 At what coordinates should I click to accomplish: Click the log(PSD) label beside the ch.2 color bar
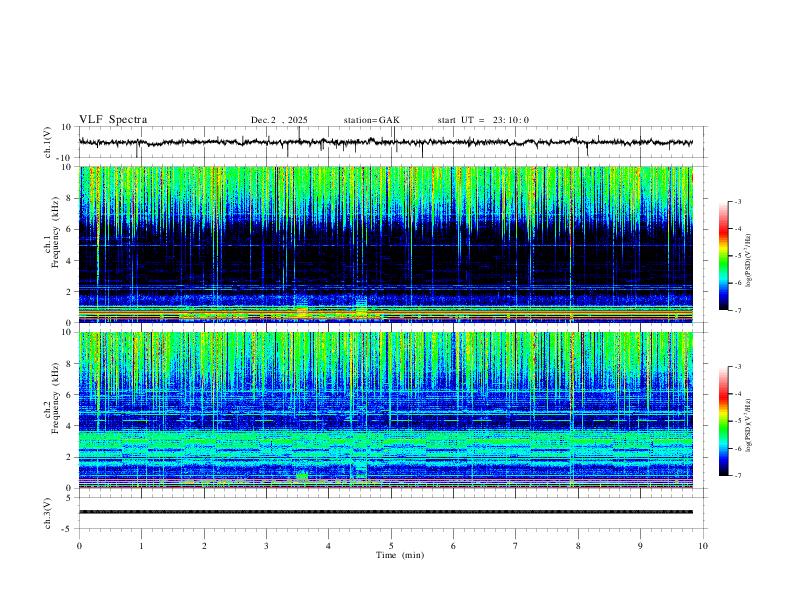point(749,426)
